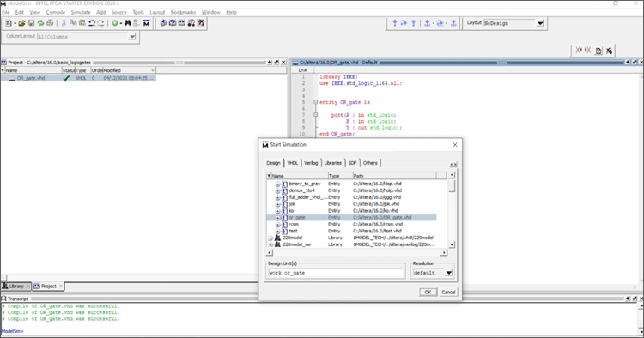Image resolution: width=644 pixels, height=338 pixels.
Task: Open the Layout NoDesign dropdown
Action: (540, 23)
